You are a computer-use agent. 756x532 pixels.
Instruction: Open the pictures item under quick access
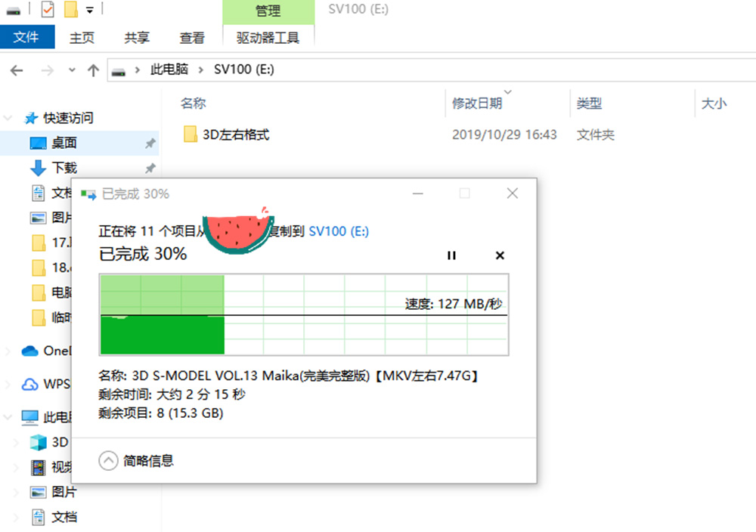click(51, 218)
